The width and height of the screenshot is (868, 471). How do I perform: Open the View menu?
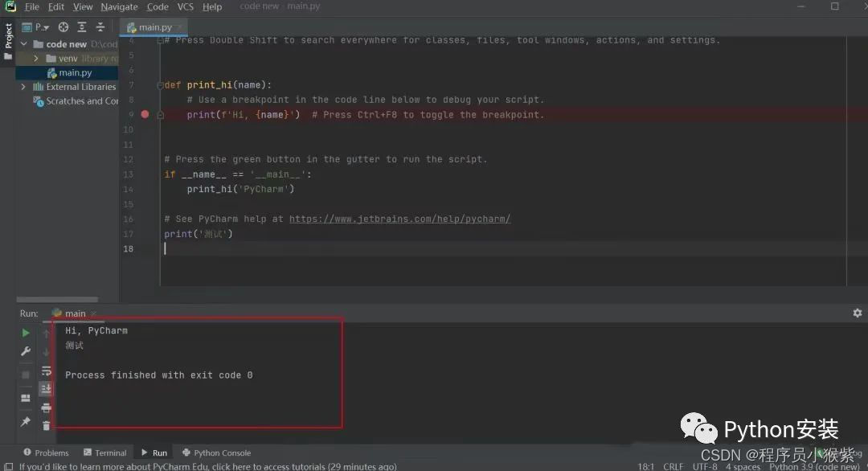[83, 6]
